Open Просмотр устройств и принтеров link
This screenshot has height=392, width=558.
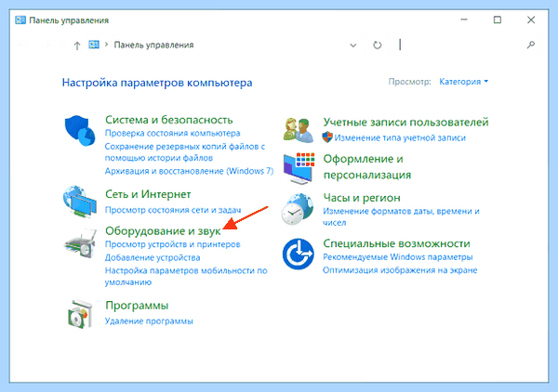173,244
